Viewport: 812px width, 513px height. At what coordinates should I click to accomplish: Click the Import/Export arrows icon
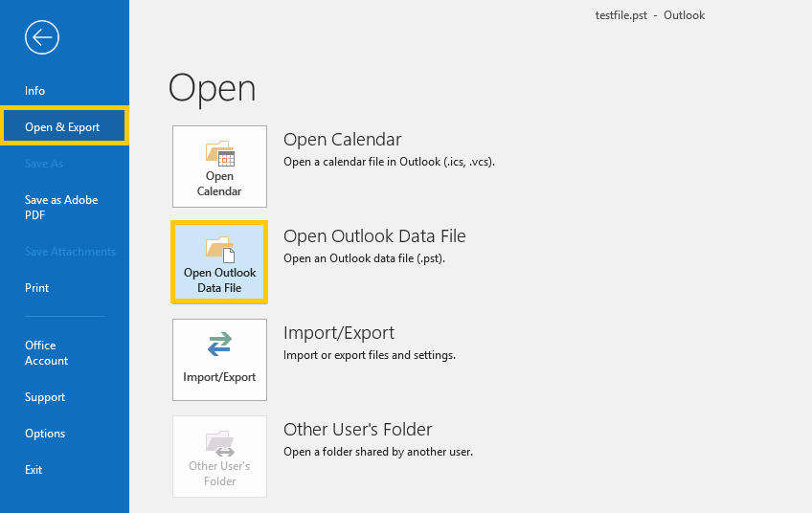(x=219, y=345)
